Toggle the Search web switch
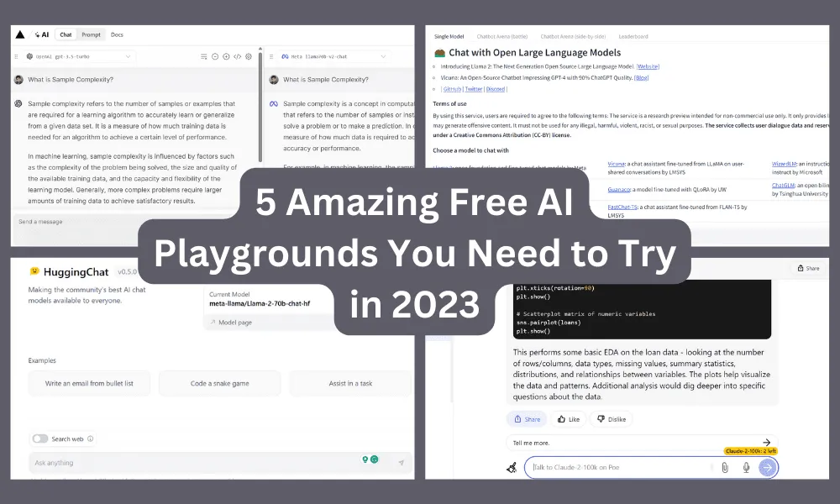 click(x=40, y=438)
